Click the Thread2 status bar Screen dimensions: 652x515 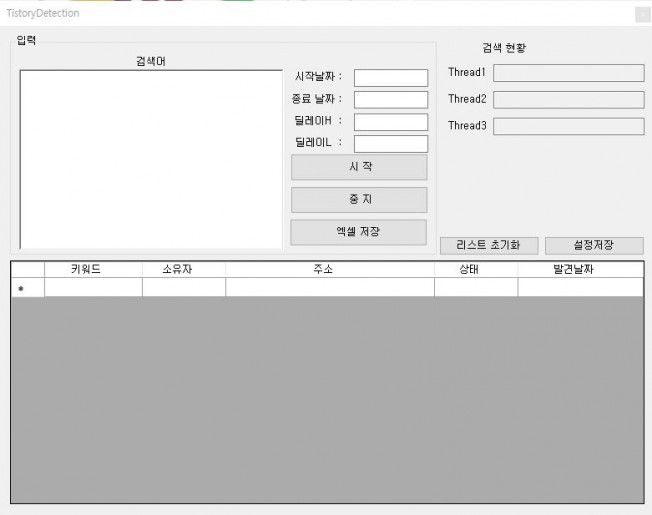click(568, 100)
